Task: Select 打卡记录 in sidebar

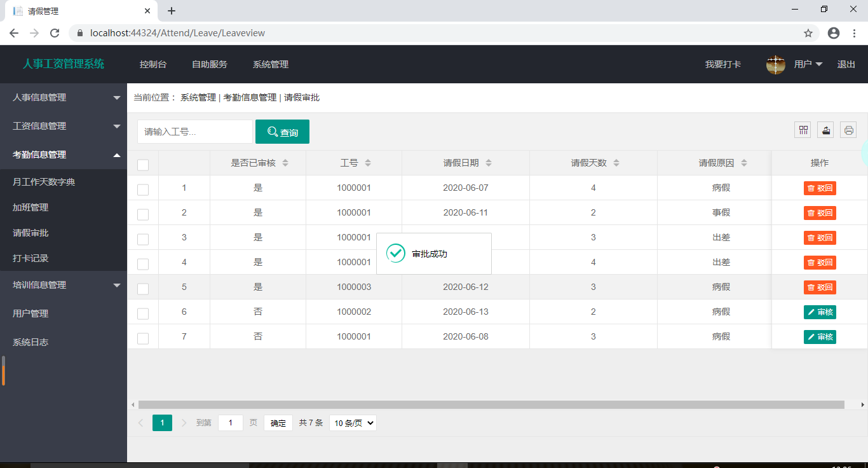Action: [64, 258]
